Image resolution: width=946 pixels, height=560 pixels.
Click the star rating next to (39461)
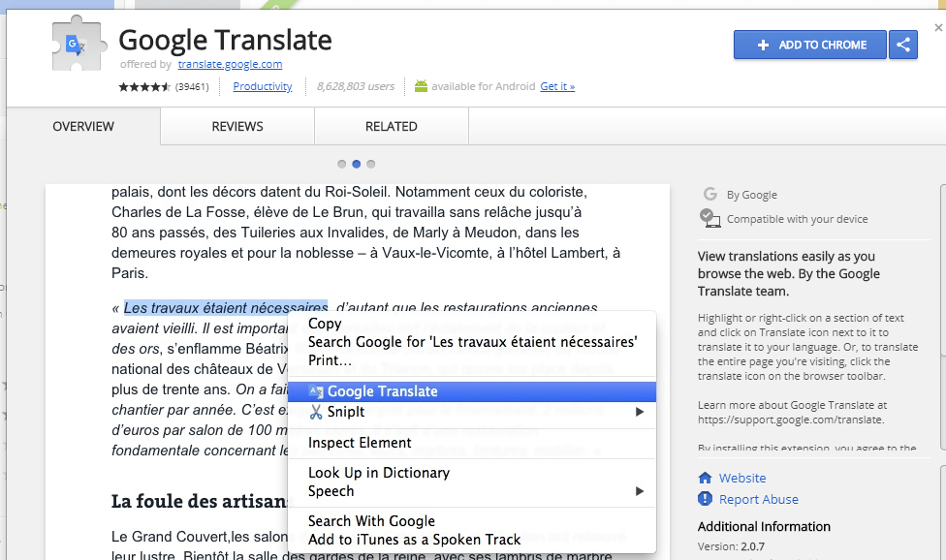[144, 87]
